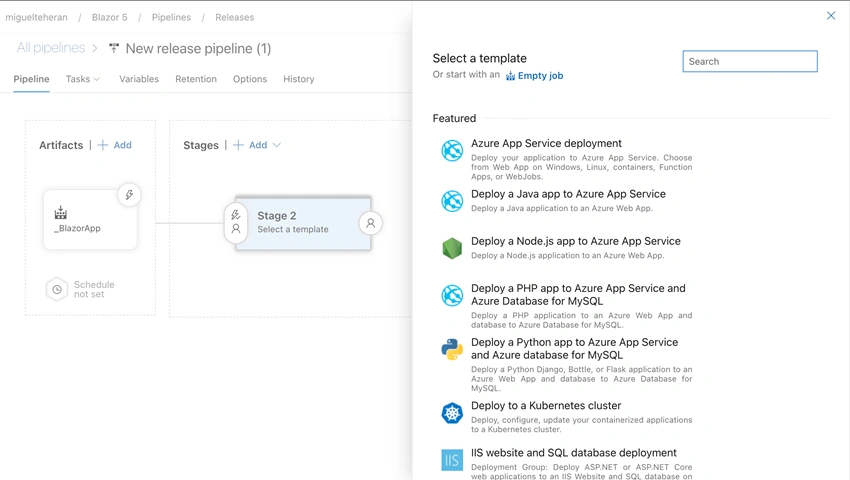
Task: Open the Variables tab
Action: pyautogui.click(x=139, y=79)
